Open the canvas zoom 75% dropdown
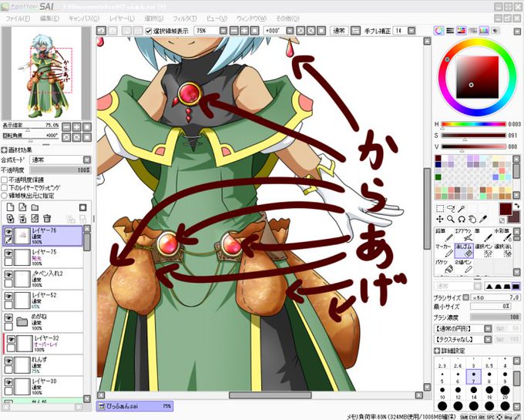Viewport: 524px width, 420px height. [223, 31]
